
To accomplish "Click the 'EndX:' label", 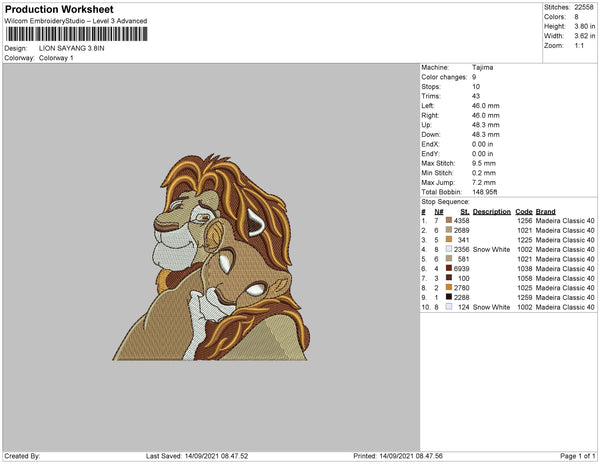I will click(x=430, y=144).
